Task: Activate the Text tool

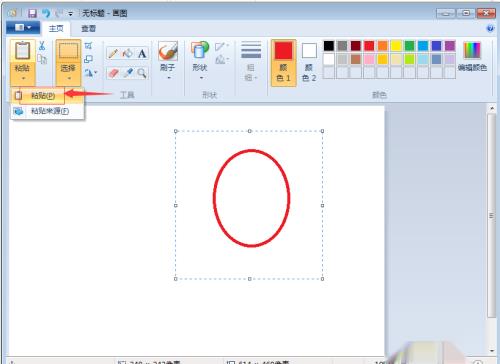Action: [142, 54]
